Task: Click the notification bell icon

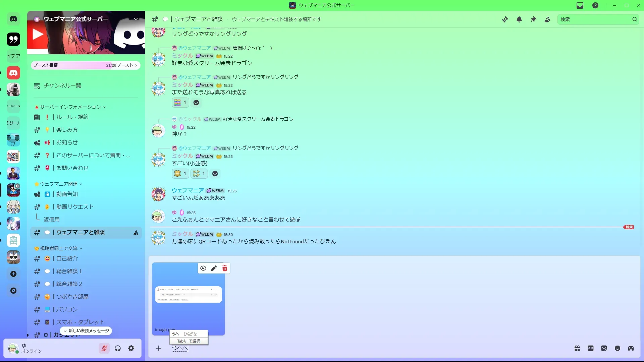Action: (x=519, y=19)
